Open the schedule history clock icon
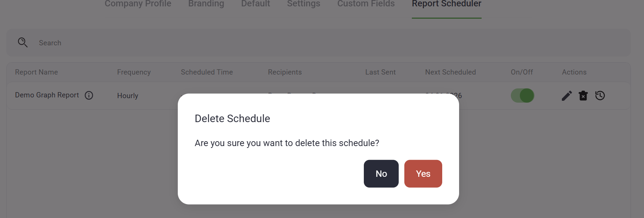Viewport: 644px width, 218px height. [600, 96]
